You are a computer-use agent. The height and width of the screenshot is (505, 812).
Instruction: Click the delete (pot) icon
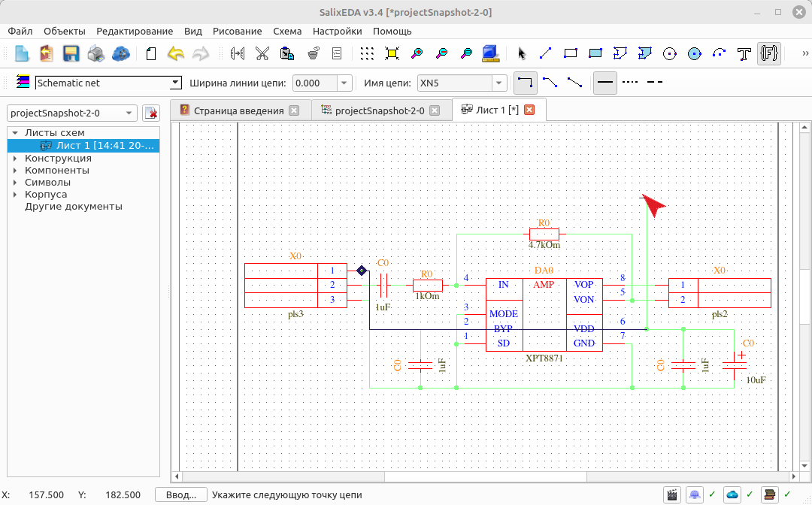coord(312,53)
